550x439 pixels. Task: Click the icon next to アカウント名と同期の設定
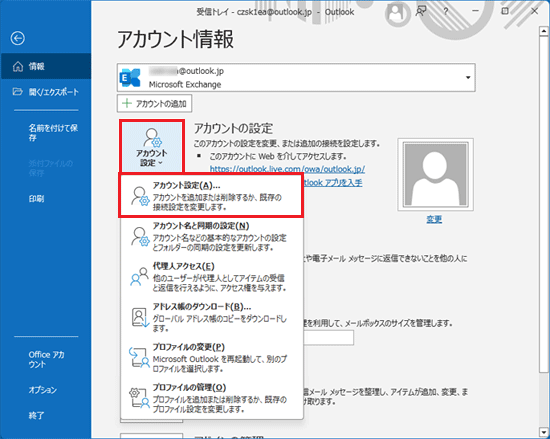coord(140,236)
